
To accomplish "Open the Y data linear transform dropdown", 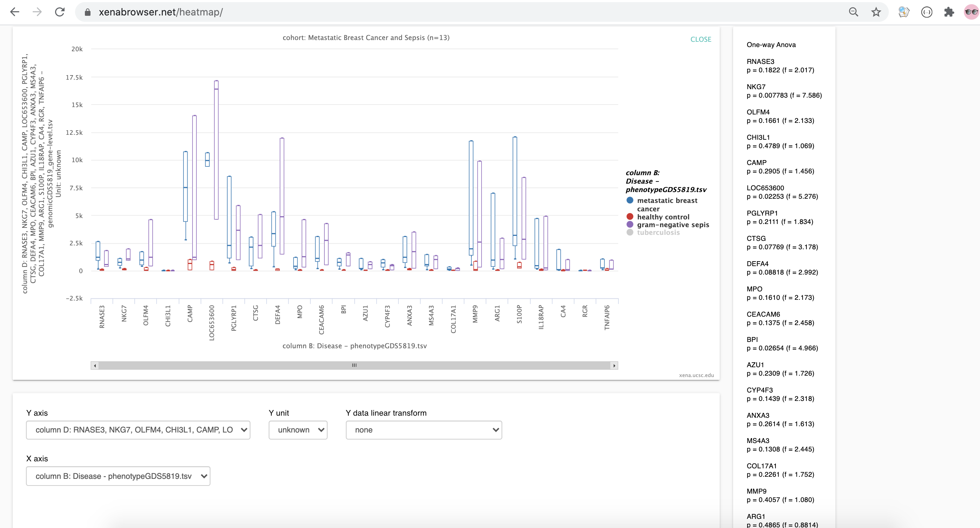I will click(424, 430).
